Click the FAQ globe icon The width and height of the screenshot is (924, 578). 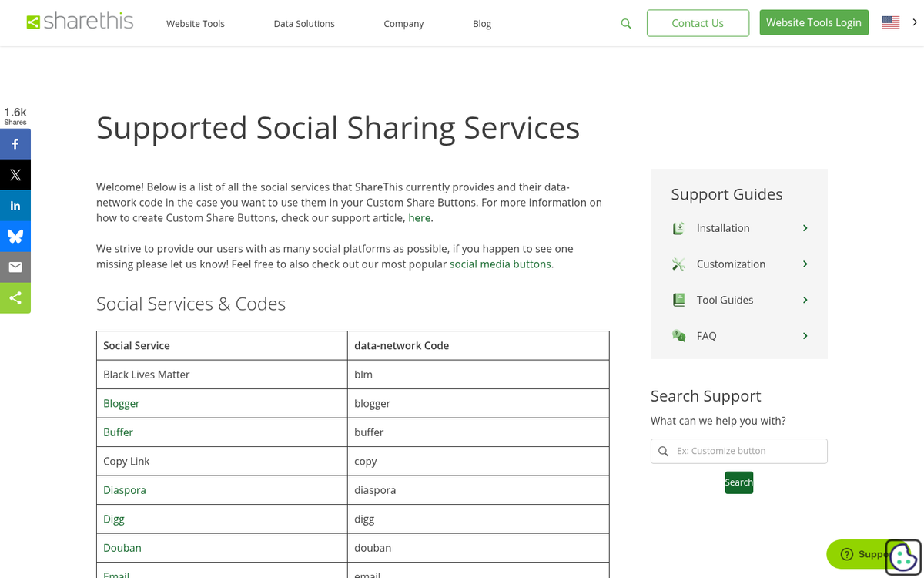[678, 336]
